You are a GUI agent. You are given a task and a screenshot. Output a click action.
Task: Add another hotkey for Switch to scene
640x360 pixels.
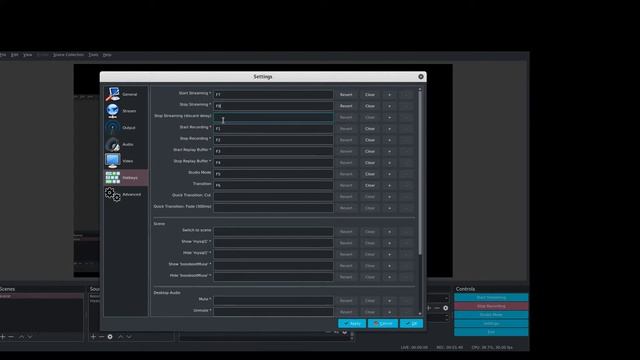pyautogui.click(x=389, y=232)
